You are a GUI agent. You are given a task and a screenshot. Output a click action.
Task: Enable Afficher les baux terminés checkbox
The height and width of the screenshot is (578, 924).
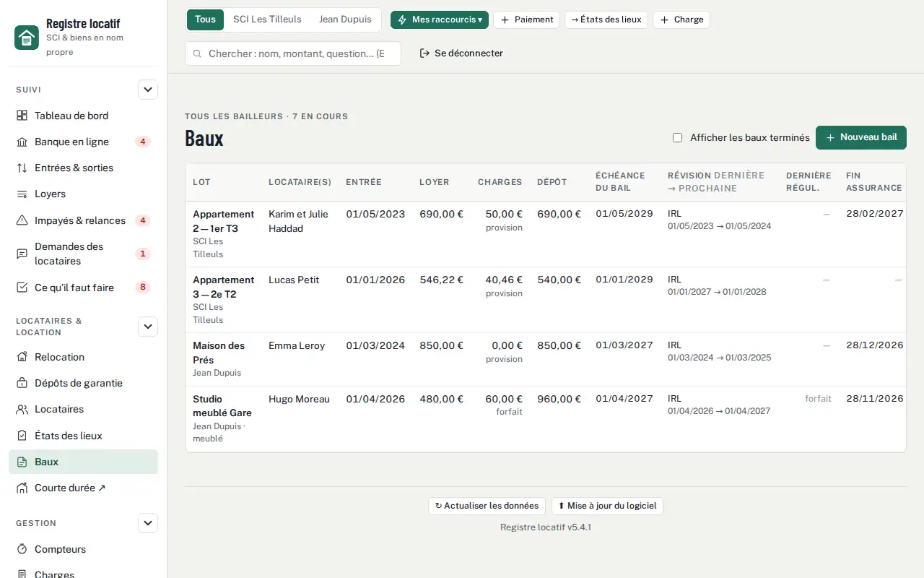[677, 137]
